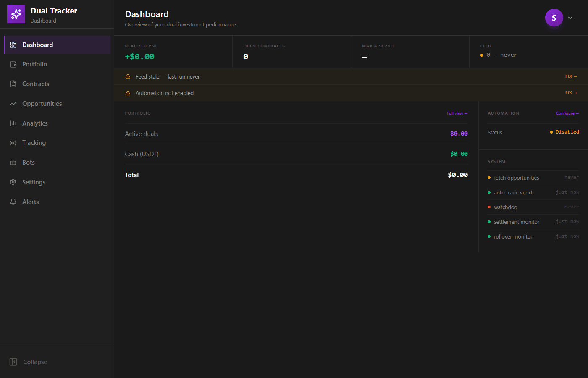Image resolution: width=588 pixels, height=378 pixels.
Task: Click FIX link for Automation not enabled
Action: point(571,93)
